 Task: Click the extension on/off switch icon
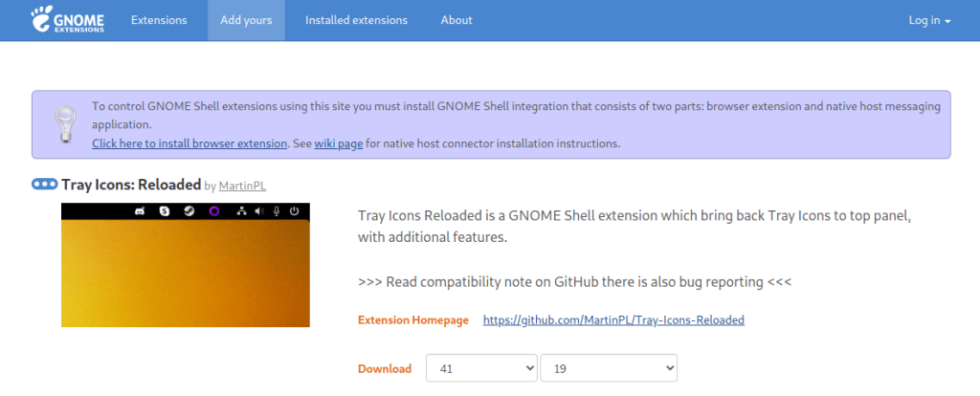[44, 185]
